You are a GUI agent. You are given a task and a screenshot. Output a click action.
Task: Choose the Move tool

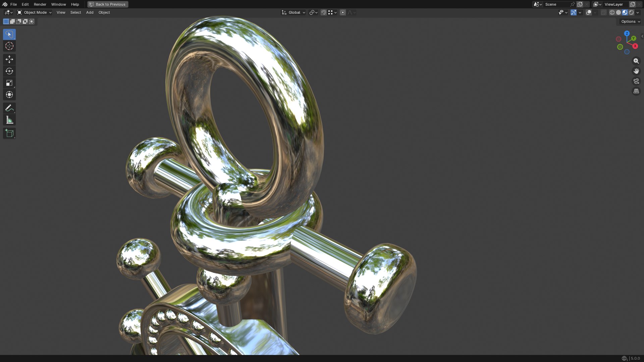[9, 60]
